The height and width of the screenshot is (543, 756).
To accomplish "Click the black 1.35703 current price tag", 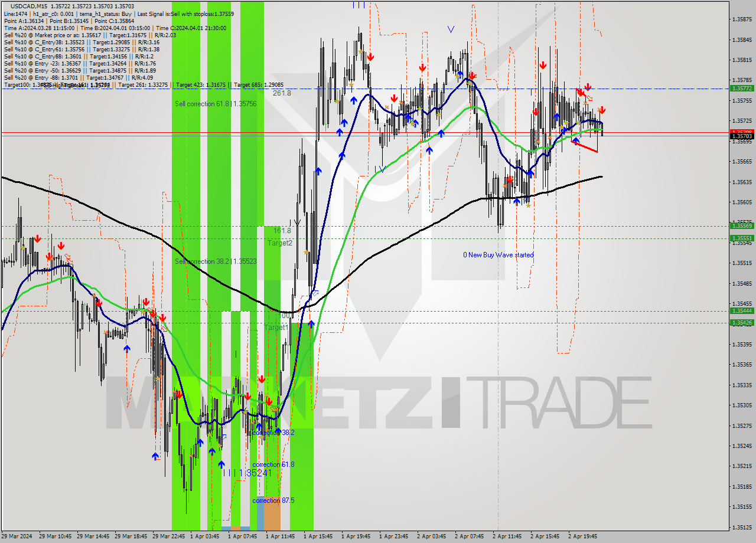I will pyautogui.click(x=742, y=136).
